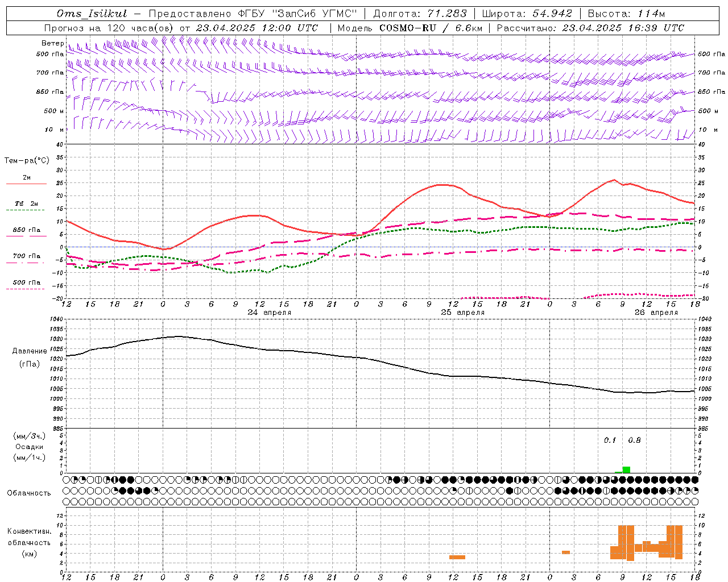Screen dimensions: 728x582
Task: Click the "Широта: 54.942" latitude value
Action: click(527, 14)
